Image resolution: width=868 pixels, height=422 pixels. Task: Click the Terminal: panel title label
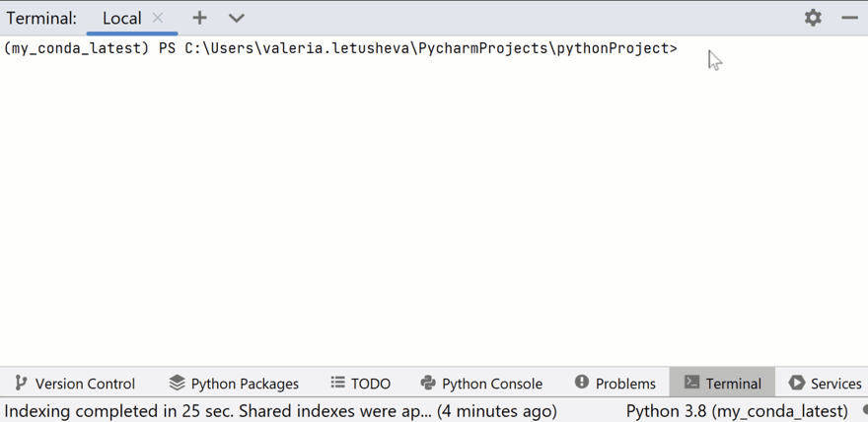[41, 19]
